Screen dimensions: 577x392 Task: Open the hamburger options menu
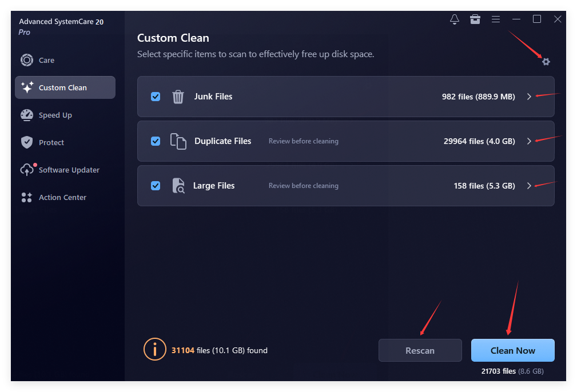[496, 19]
